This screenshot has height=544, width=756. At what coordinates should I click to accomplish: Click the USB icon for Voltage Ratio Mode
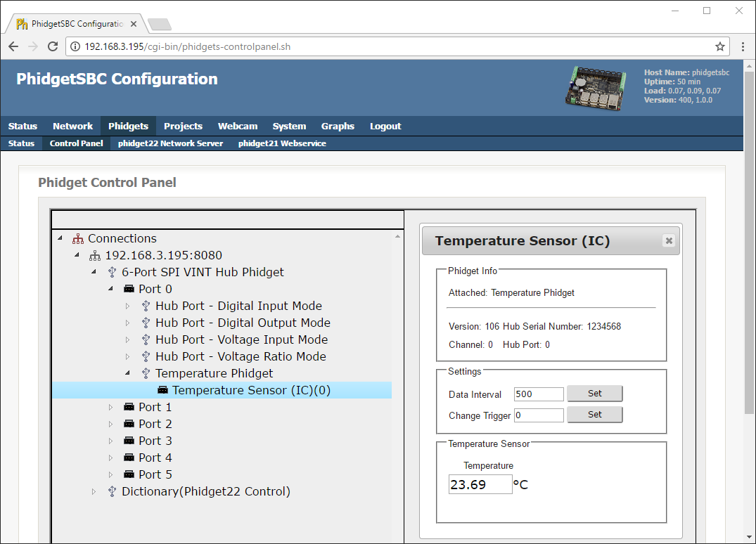click(x=146, y=356)
